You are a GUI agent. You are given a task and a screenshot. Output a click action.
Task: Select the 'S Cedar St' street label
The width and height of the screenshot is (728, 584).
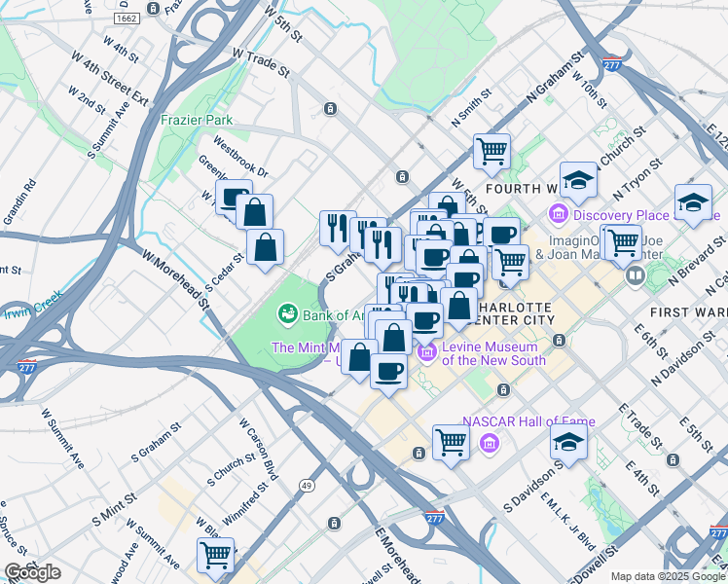point(224,273)
